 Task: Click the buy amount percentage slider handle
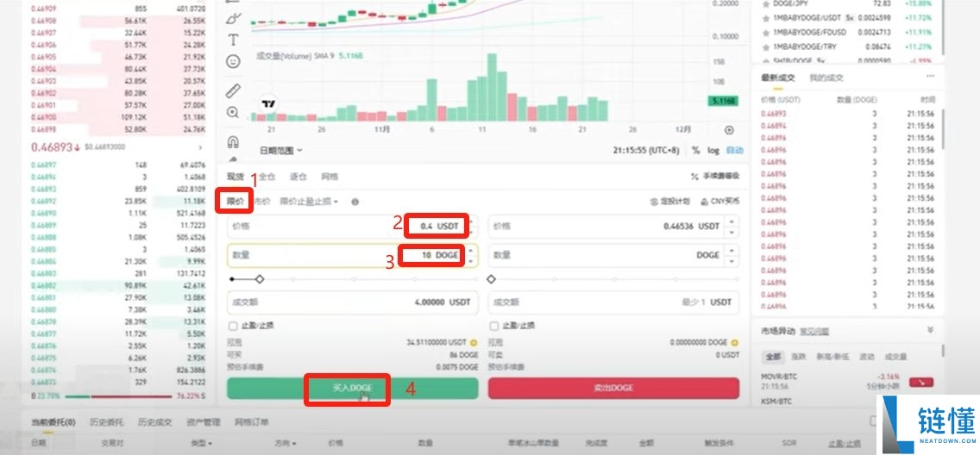[260, 279]
